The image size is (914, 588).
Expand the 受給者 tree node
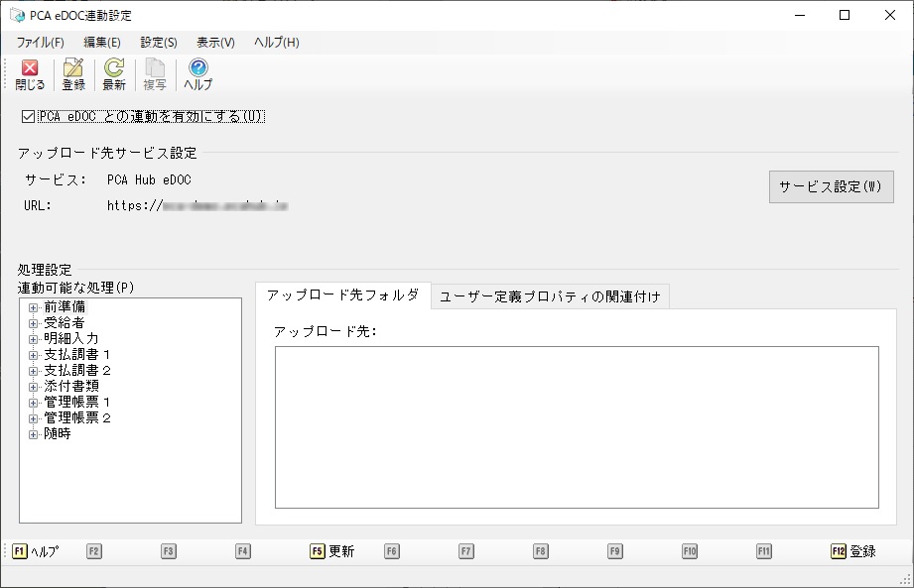tap(34, 323)
